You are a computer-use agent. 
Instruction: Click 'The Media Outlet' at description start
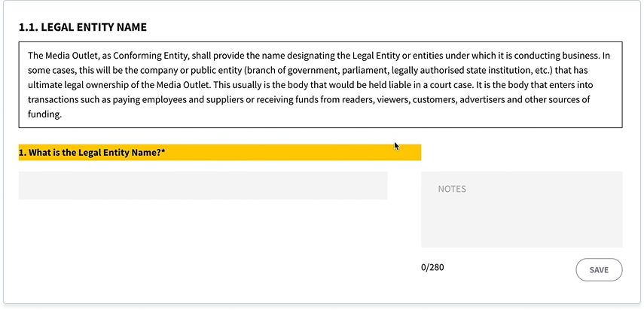63,56
